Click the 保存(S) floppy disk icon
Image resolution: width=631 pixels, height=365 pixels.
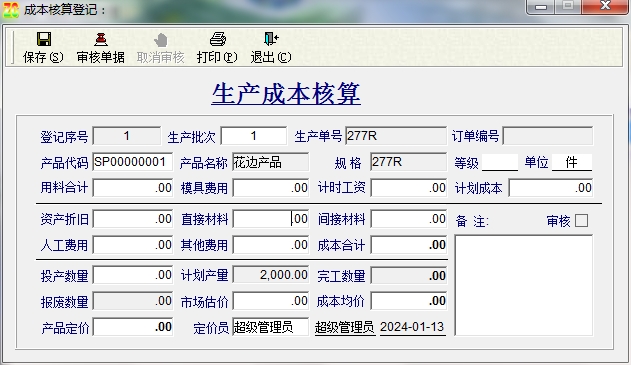point(43,39)
